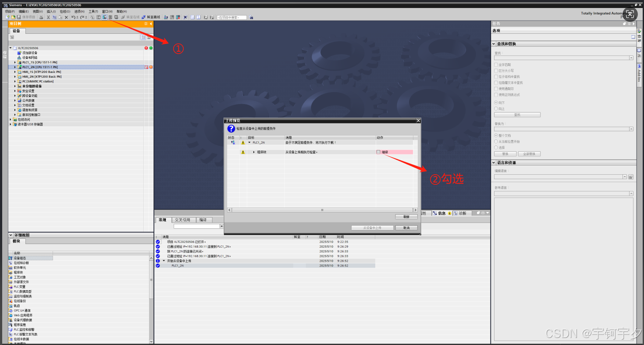Click the search-in-project binoculars icon
Viewport: 644px width, 345px height.
(x=251, y=17)
